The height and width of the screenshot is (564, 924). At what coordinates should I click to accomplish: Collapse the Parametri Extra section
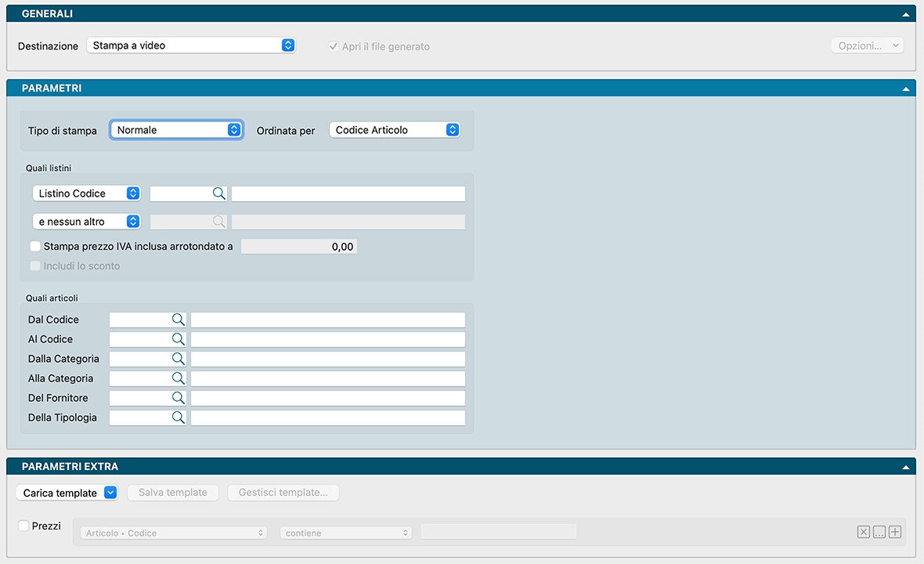(x=906, y=467)
